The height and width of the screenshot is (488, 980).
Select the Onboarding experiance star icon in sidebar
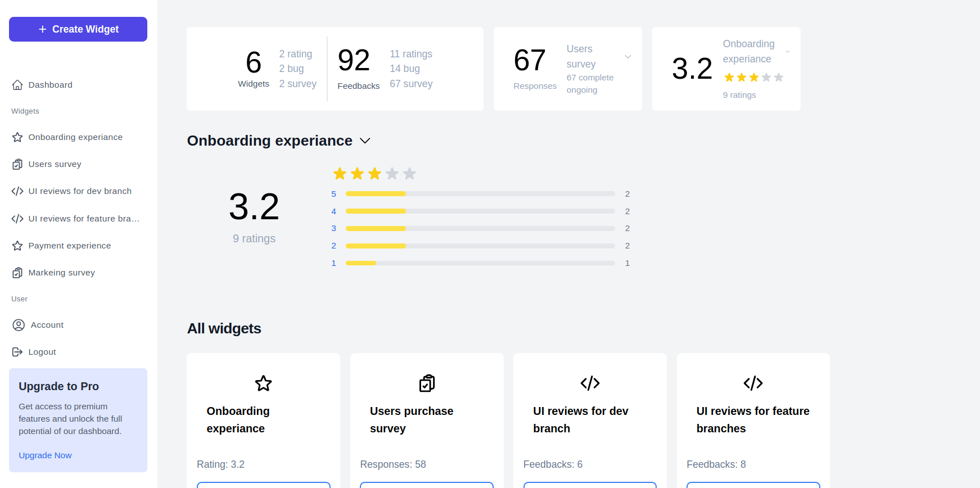pos(17,137)
